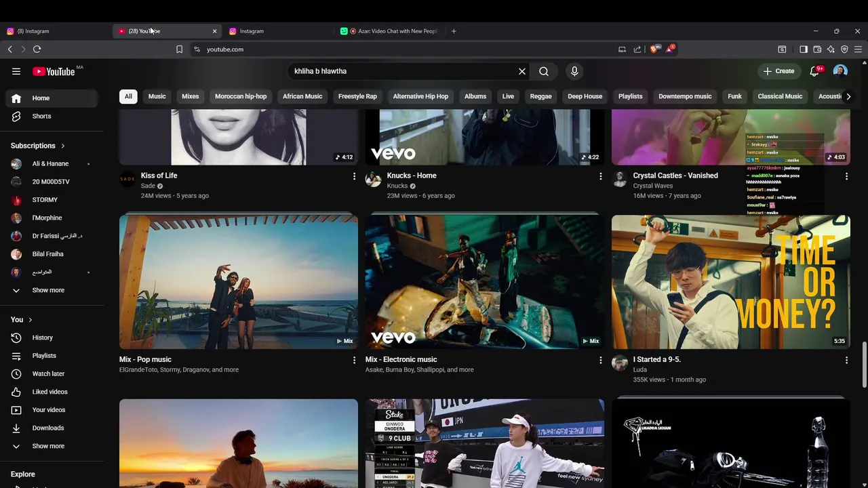This screenshot has height=488, width=868.
Task: Bookmark this page with the bookmark icon
Action: click(179, 49)
